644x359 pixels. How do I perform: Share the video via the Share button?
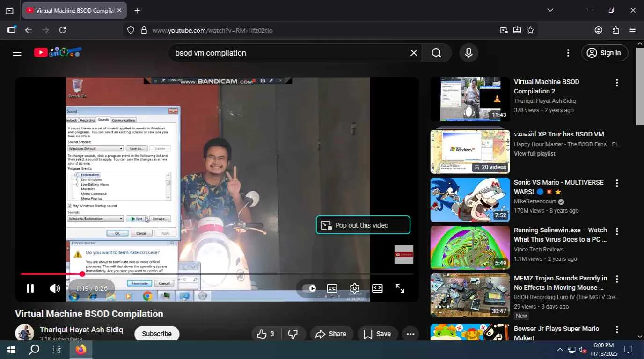pos(331,334)
